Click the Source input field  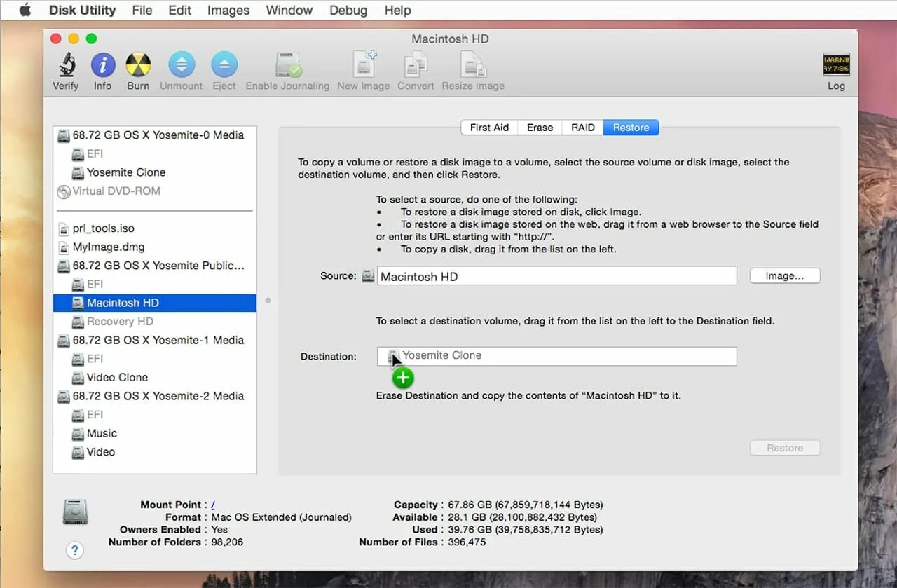pos(557,276)
